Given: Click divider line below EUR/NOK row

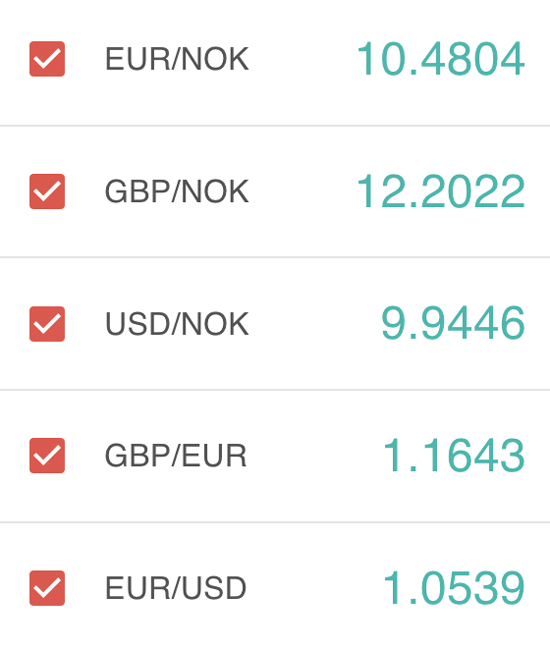Looking at the screenshot, I should click(275, 125).
